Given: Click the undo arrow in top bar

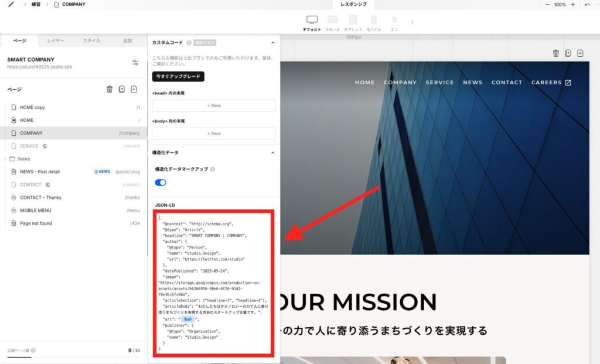Looking at the screenshot, I should [587, 5].
